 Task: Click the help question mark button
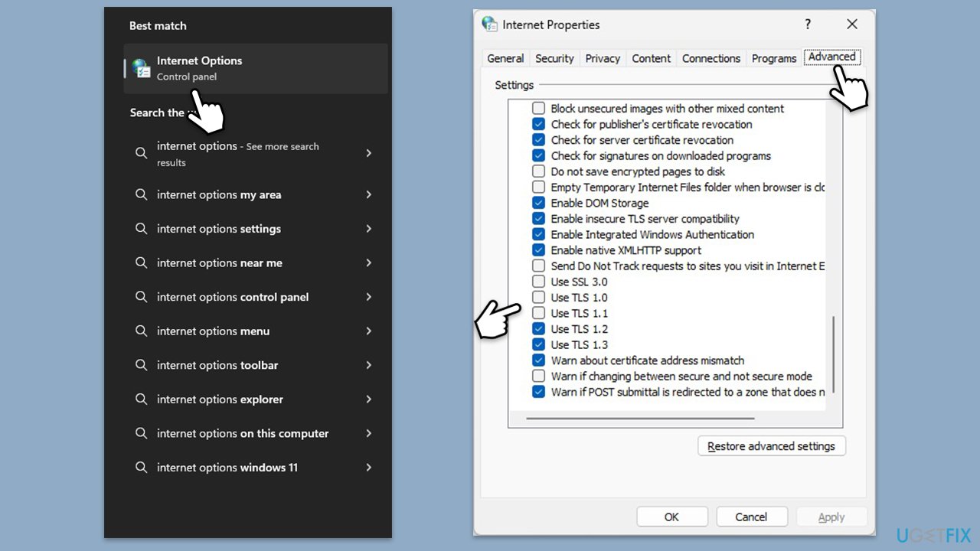coord(807,24)
